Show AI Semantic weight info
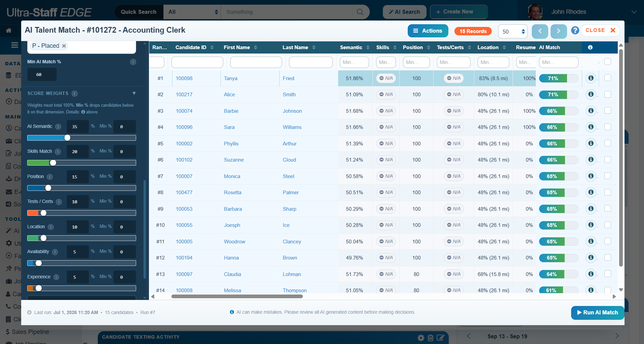The image size is (644, 344). pyautogui.click(x=58, y=127)
